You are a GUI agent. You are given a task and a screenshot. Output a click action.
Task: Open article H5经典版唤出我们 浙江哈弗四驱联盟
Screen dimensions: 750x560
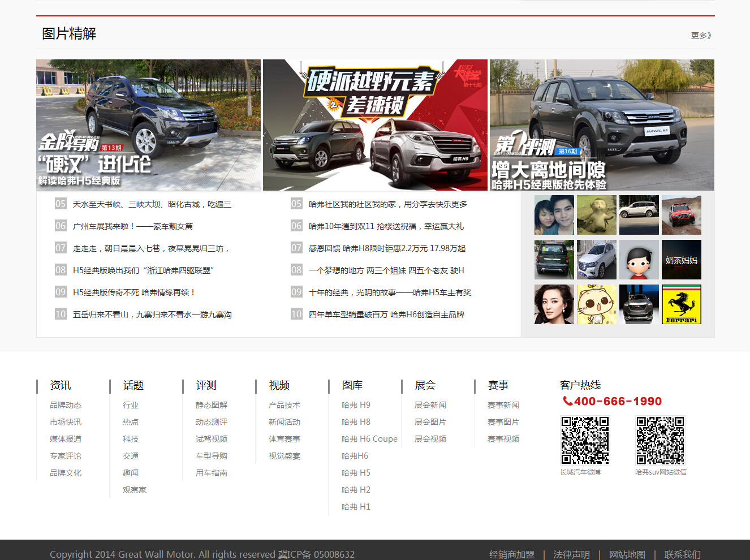tap(143, 270)
